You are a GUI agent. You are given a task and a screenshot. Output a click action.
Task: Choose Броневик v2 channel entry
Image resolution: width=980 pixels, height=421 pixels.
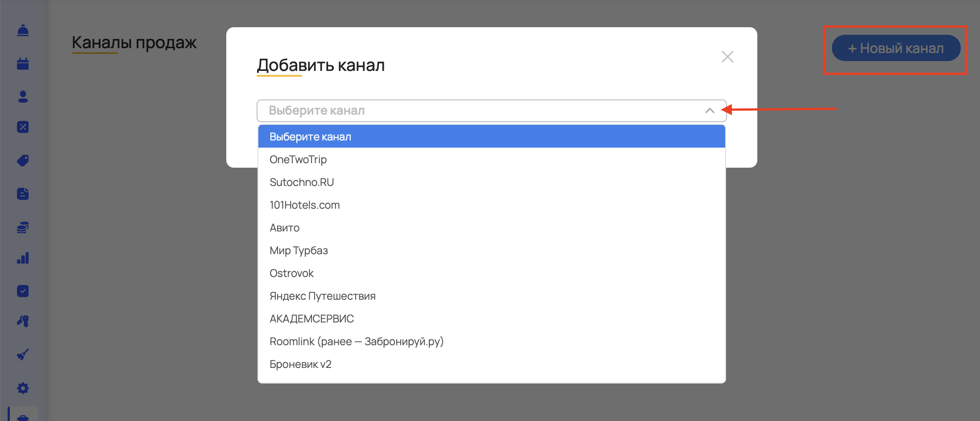click(x=300, y=364)
